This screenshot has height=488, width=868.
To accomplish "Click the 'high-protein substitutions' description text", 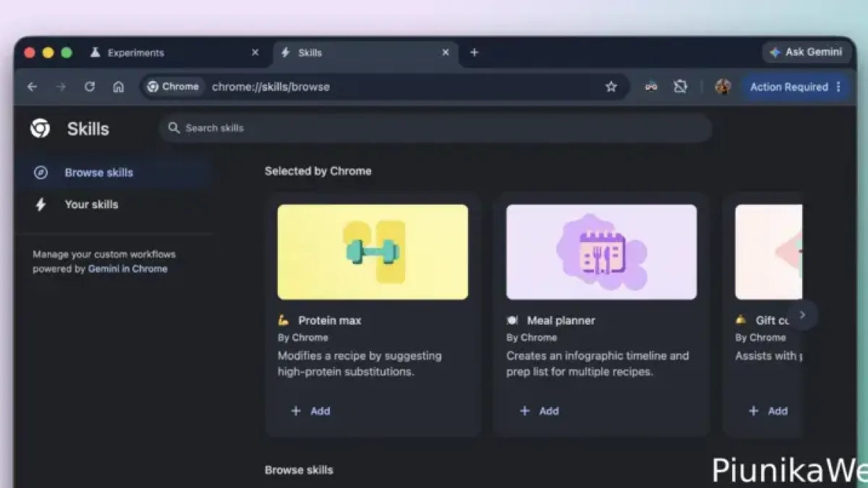I will coord(346,372).
